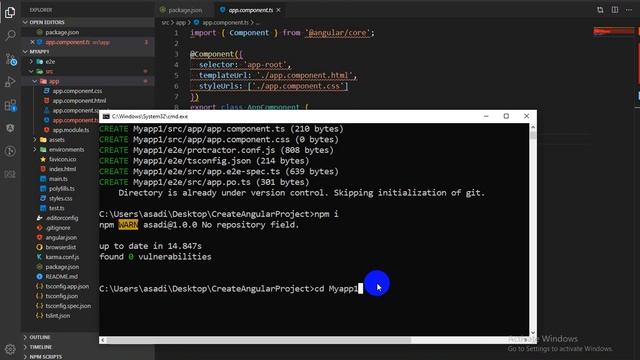This screenshot has height=360, width=640.
Task: Open karma.conf.js file
Action: [x=62, y=257]
